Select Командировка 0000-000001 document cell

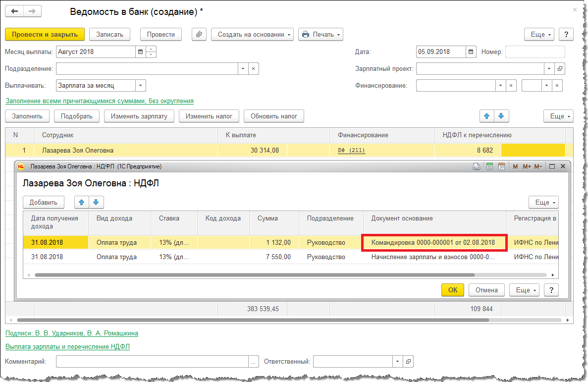(434, 242)
